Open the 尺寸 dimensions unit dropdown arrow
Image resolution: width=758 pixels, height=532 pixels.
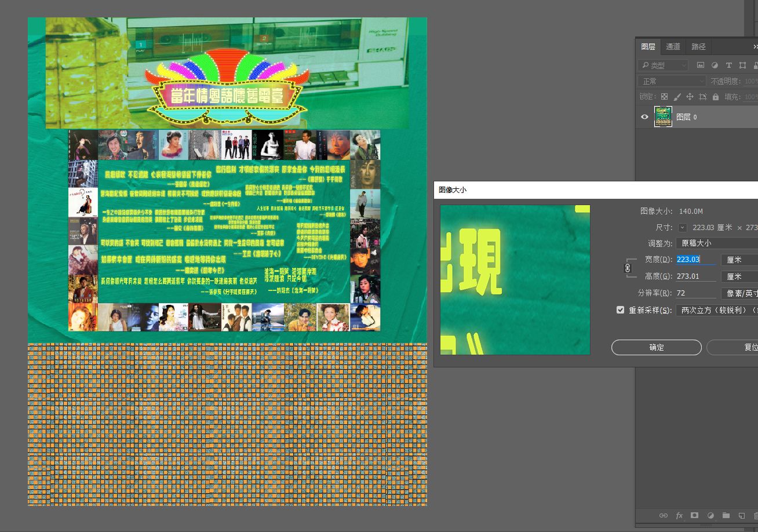683,228
